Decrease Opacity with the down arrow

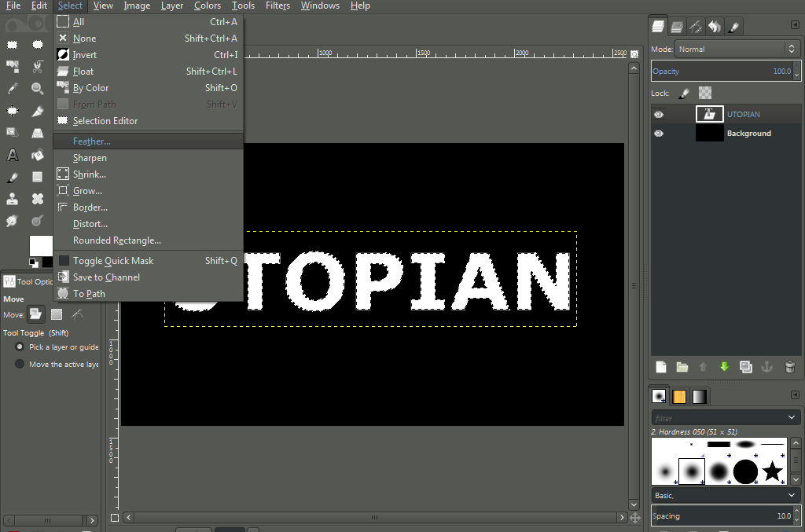(x=797, y=75)
